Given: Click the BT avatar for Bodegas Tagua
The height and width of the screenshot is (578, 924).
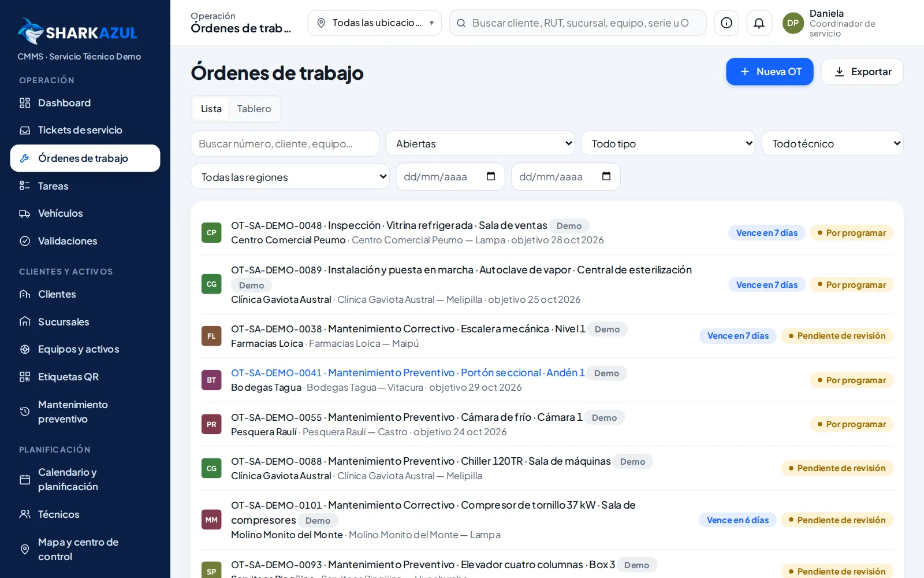Looking at the screenshot, I should click(x=211, y=380).
